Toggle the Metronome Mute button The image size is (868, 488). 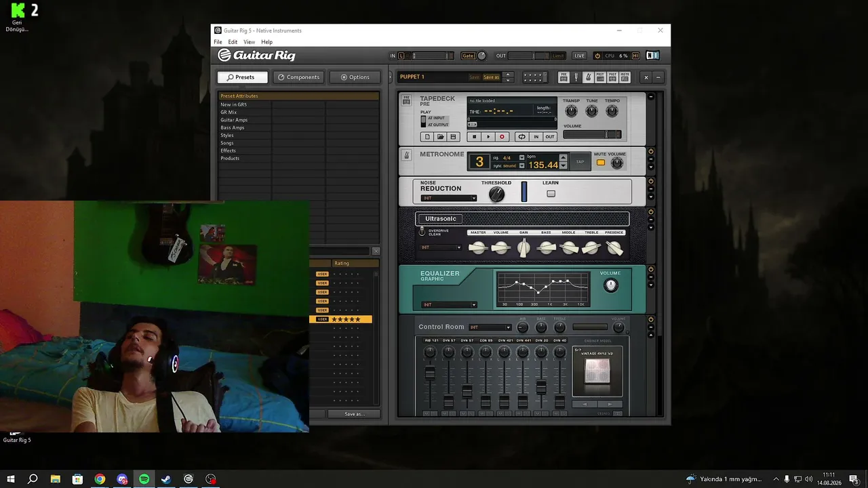pos(600,163)
